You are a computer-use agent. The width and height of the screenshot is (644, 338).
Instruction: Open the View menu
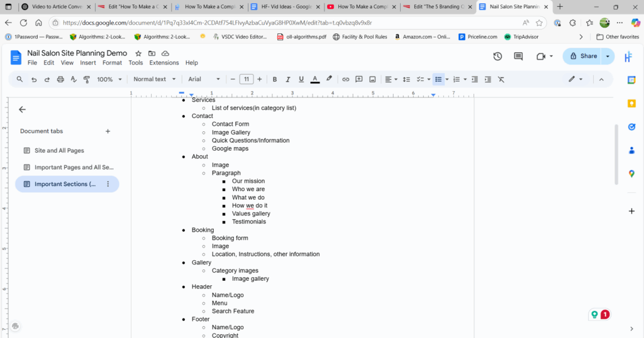(x=67, y=63)
